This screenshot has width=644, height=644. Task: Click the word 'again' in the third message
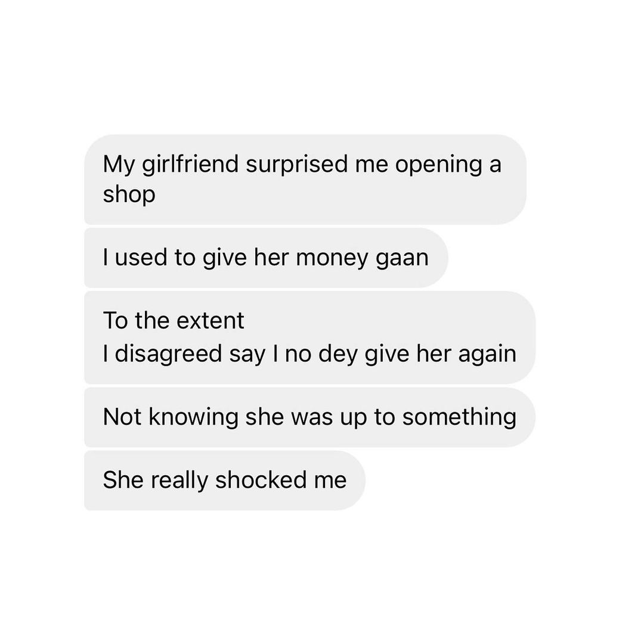click(x=487, y=354)
